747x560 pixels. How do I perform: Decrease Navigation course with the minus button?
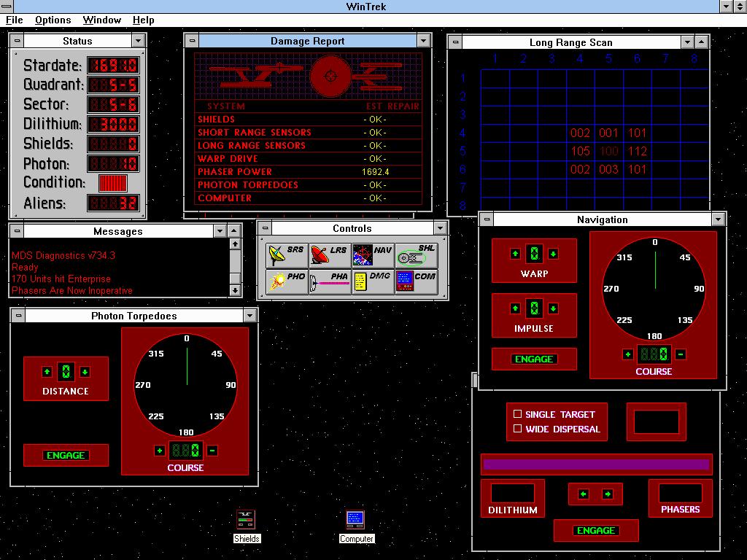(x=681, y=354)
